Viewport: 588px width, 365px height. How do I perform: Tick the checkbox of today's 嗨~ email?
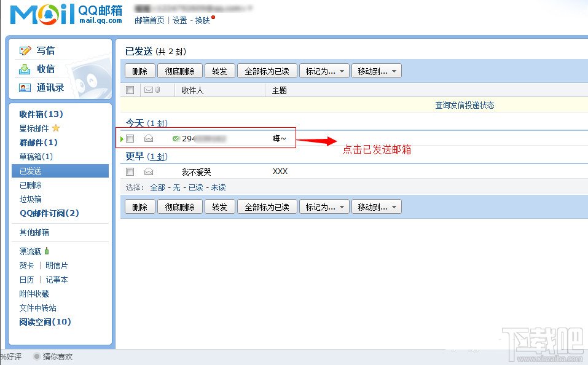130,138
